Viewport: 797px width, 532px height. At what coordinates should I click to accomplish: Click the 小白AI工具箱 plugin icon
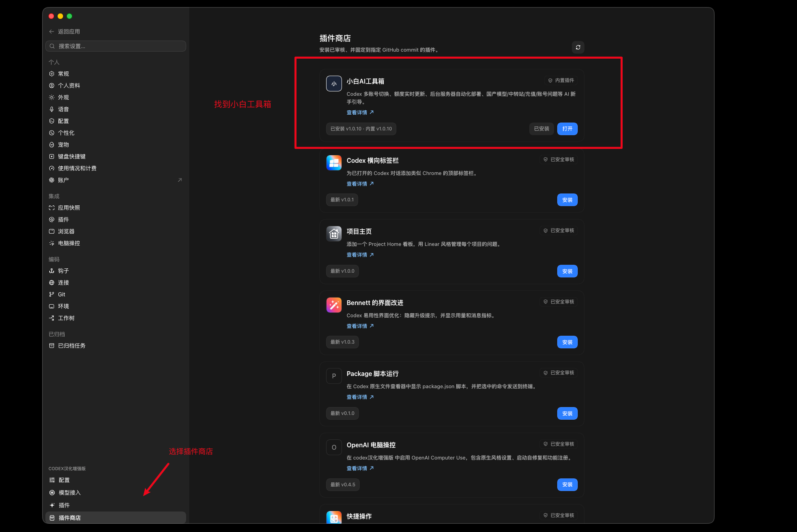(334, 84)
